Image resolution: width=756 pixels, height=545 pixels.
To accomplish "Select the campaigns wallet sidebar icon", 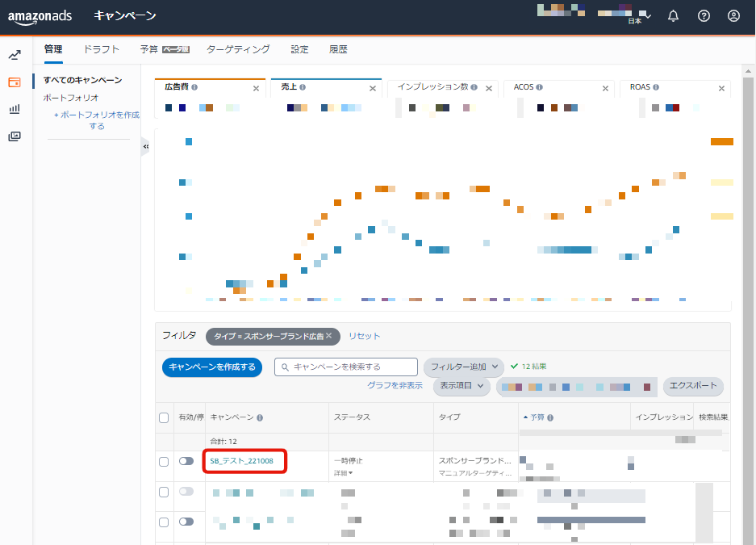I will pyautogui.click(x=15, y=82).
